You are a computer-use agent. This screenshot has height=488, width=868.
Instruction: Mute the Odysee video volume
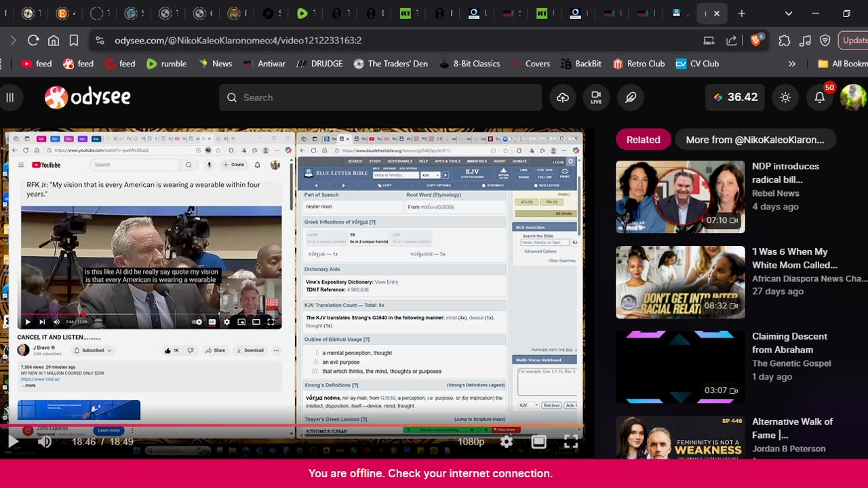click(x=45, y=442)
